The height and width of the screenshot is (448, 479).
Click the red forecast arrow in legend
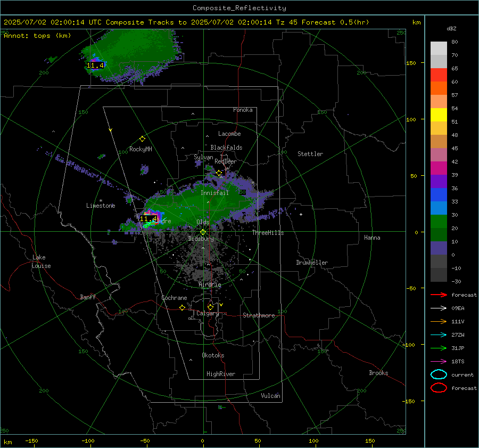click(439, 295)
